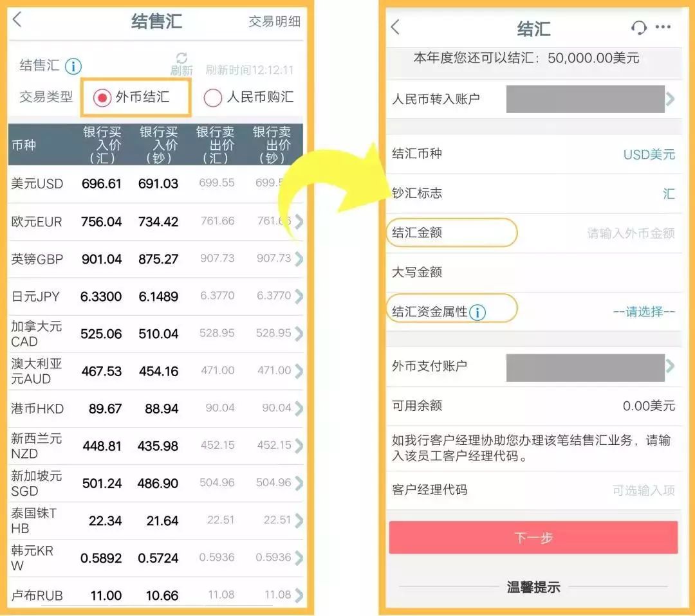695x616 pixels.
Task: Select the 卢布RUB currency name
Action: pos(37,595)
